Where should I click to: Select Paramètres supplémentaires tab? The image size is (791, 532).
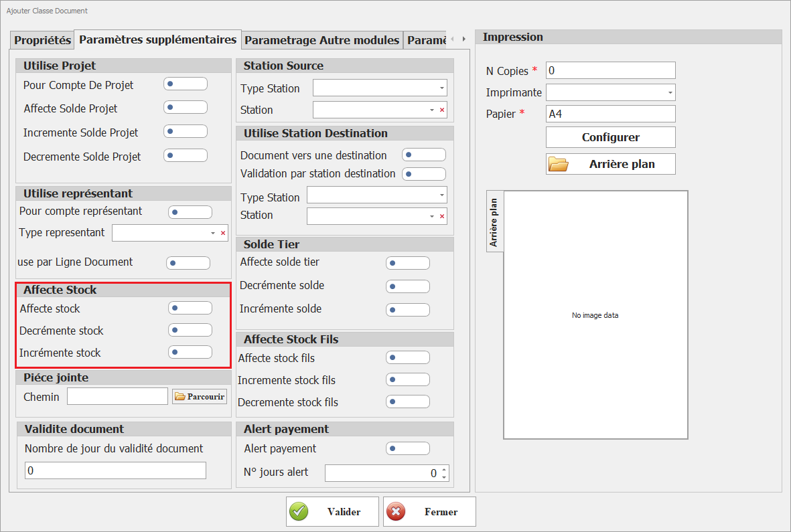tap(158, 39)
